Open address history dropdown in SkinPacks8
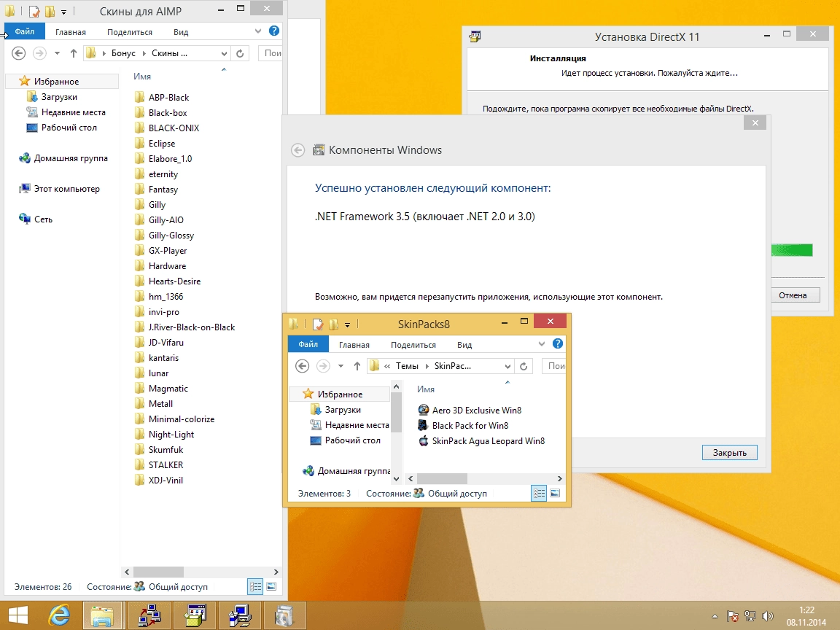This screenshot has width=840, height=630. [507, 366]
